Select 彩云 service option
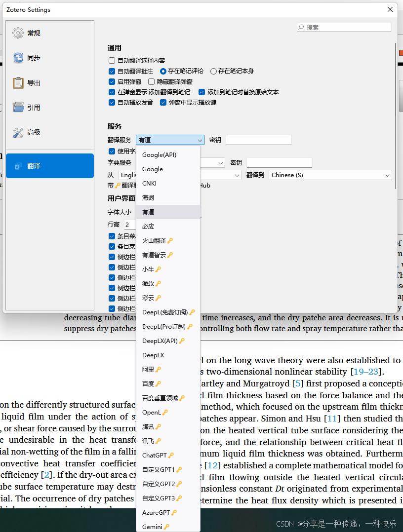 tap(168, 298)
